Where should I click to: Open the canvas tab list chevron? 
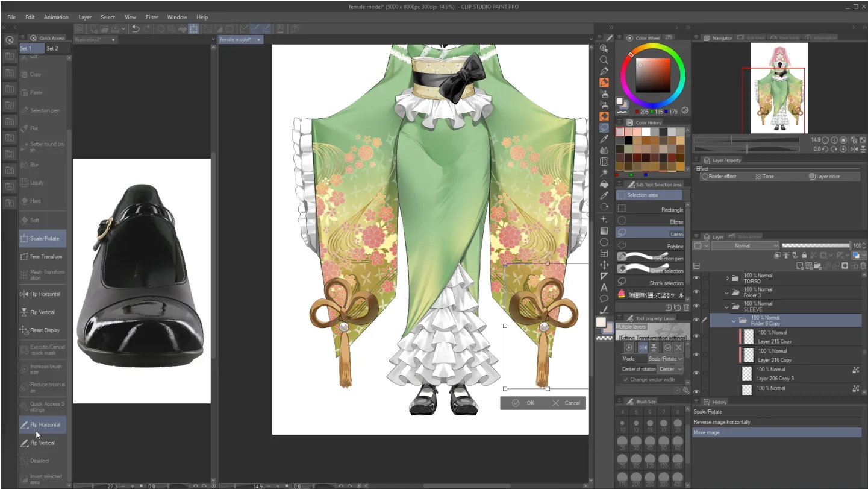tap(213, 39)
